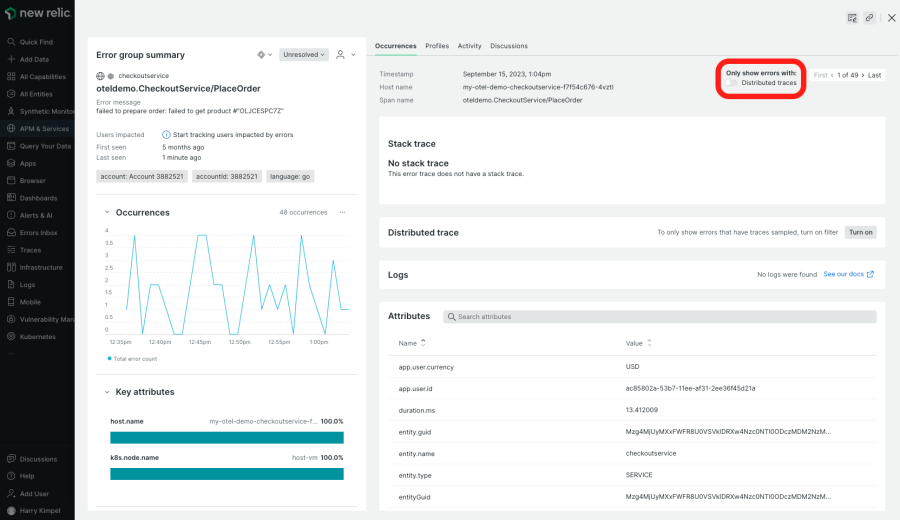900x520 pixels.
Task: Click the accountId: 3882521 tag
Action: click(x=227, y=177)
